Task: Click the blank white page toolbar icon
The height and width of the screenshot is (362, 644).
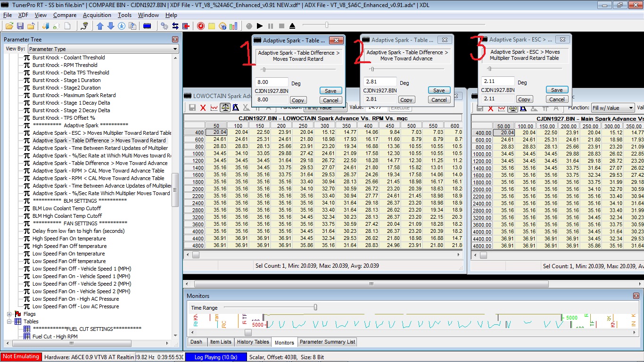Action: click(67, 26)
